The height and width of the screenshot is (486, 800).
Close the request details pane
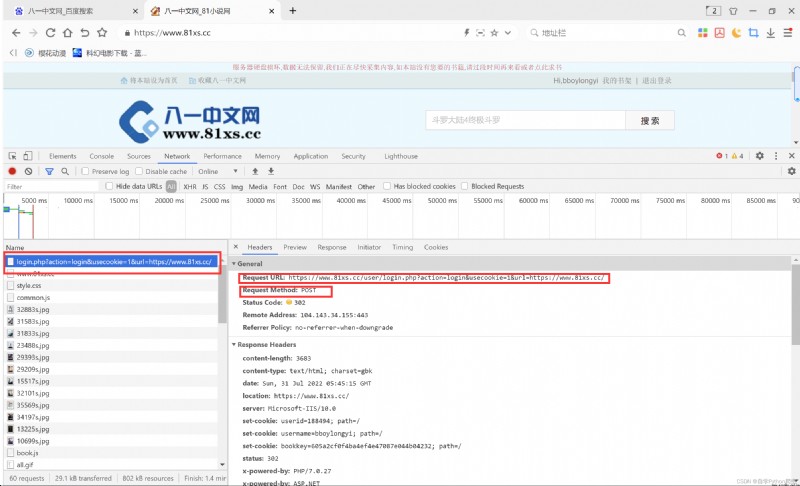coord(236,247)
